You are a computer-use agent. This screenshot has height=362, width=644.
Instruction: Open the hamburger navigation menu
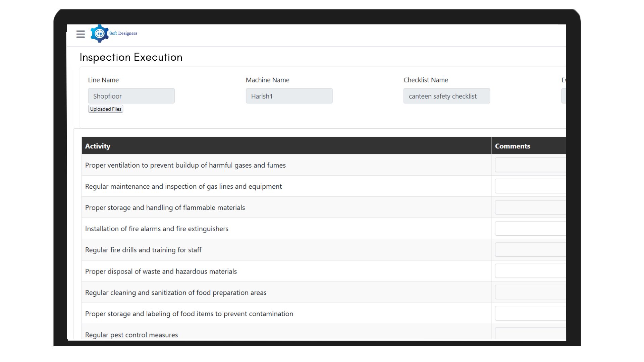point(80,34)
